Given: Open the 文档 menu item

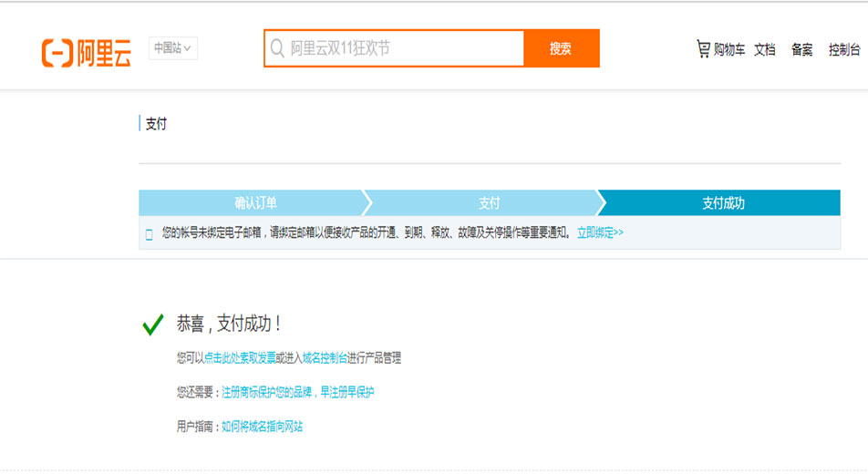Looking at the screenshot, I should [765, 49].
